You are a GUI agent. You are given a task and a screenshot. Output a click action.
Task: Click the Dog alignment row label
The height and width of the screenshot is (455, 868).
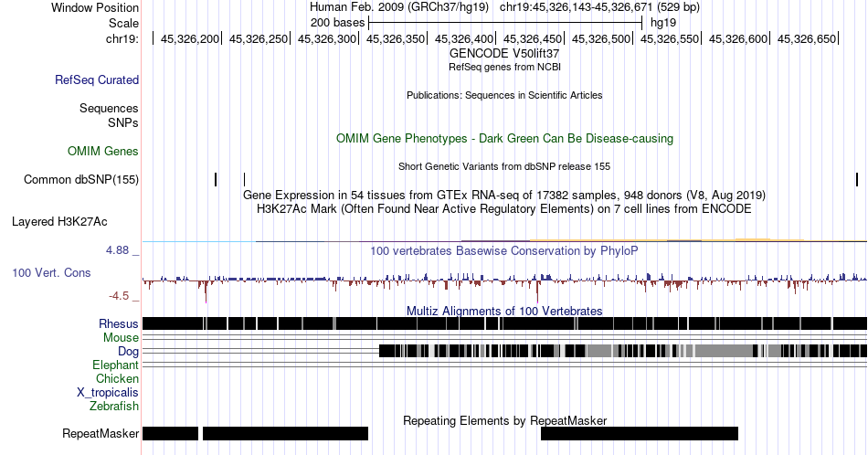[128, 352]
